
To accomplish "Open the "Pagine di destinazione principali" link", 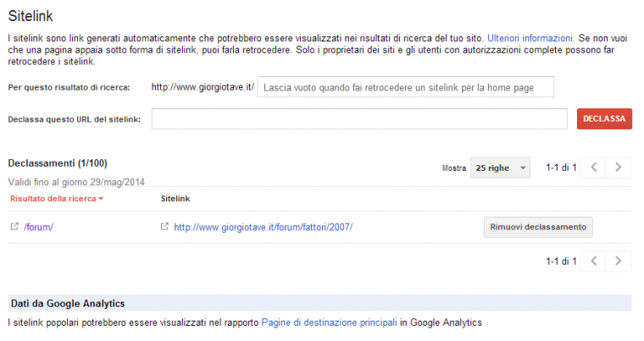I will 329,322.
